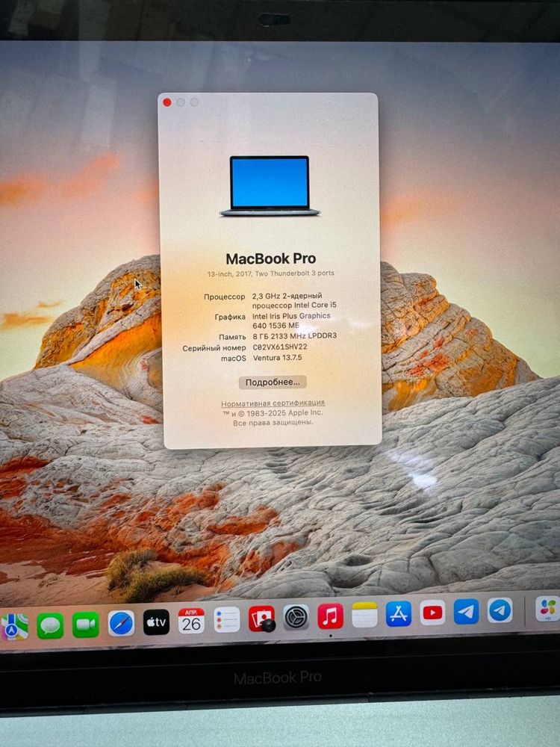Launch YouTube from the dock
The image size is (560, 747).
[432, 613]
